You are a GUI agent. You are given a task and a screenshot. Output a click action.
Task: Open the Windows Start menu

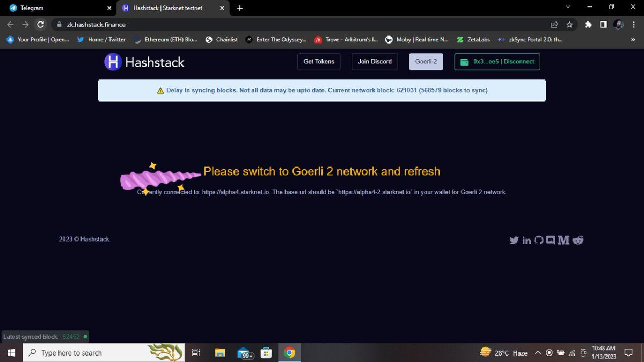tap(12, 353)
